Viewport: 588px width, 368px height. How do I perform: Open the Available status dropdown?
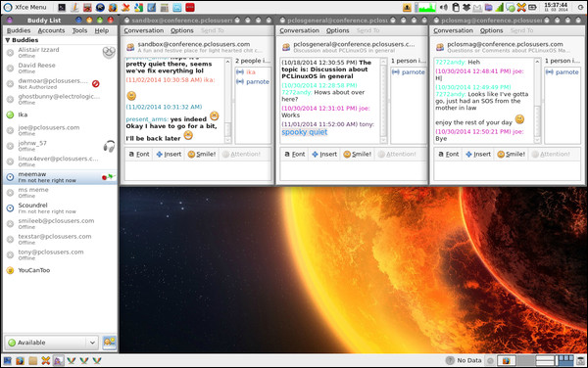tap(52, 343)
